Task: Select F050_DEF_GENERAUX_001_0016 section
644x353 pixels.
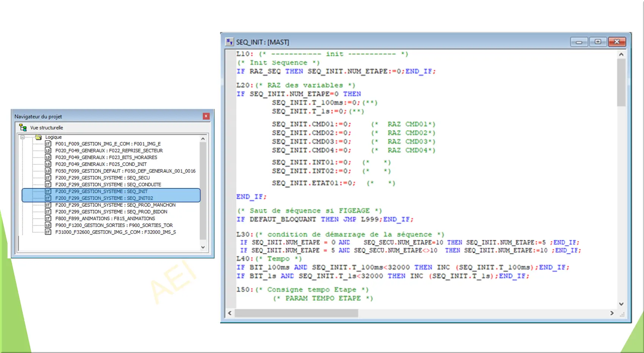Action: [125, 171]
